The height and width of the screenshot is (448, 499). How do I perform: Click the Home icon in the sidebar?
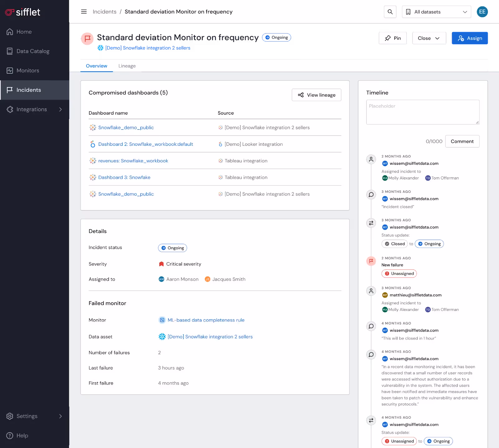click(x=10, y=32)
